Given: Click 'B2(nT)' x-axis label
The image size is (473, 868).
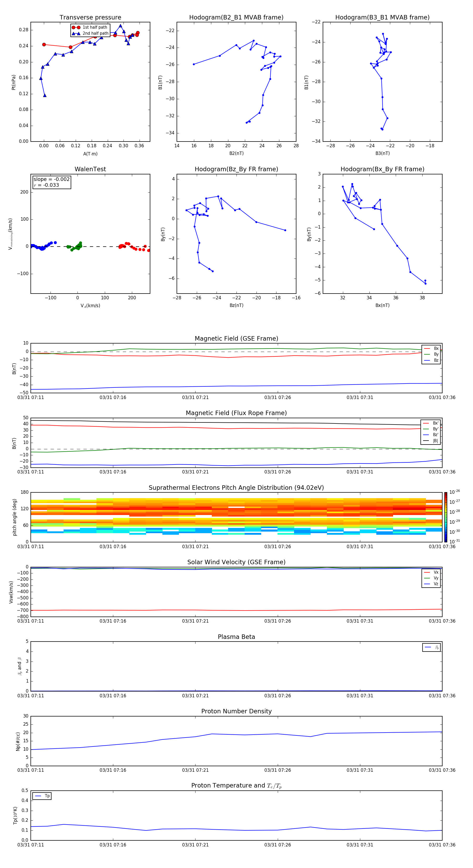Looking at the screenshot, I should coord(236,153).
